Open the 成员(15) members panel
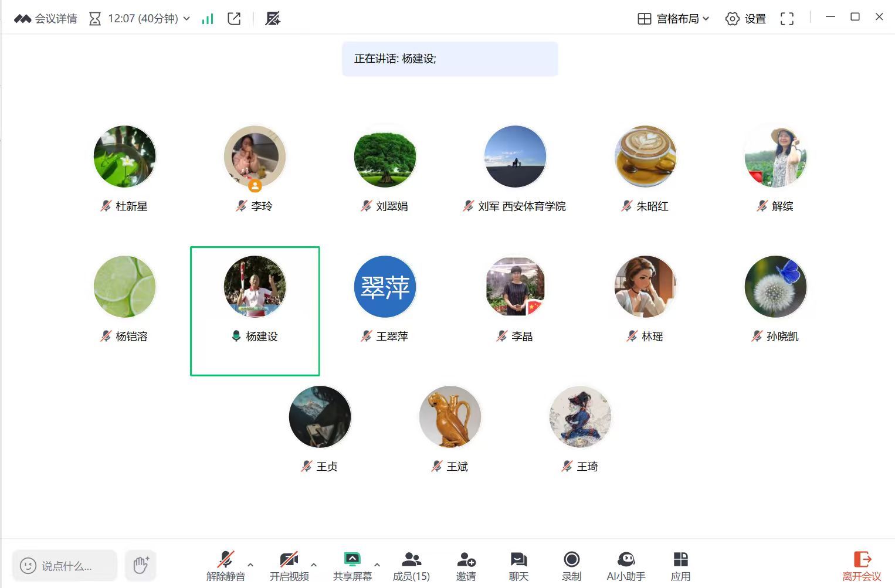895x588 pixels. pos(411,559)
